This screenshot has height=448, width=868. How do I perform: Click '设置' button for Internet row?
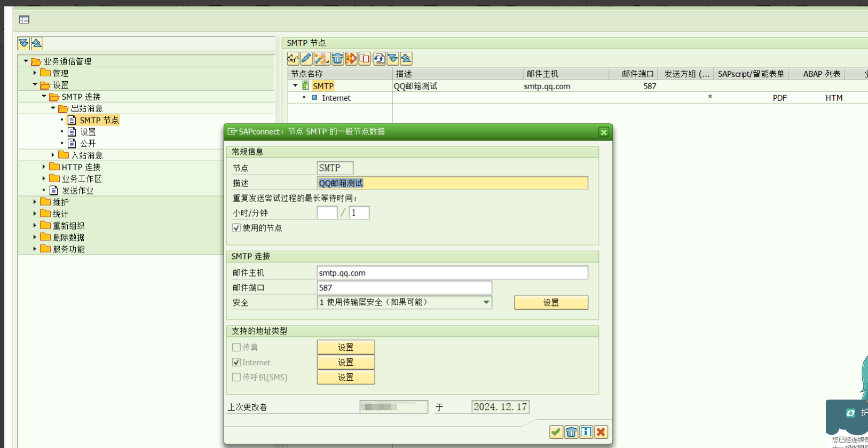346,362
